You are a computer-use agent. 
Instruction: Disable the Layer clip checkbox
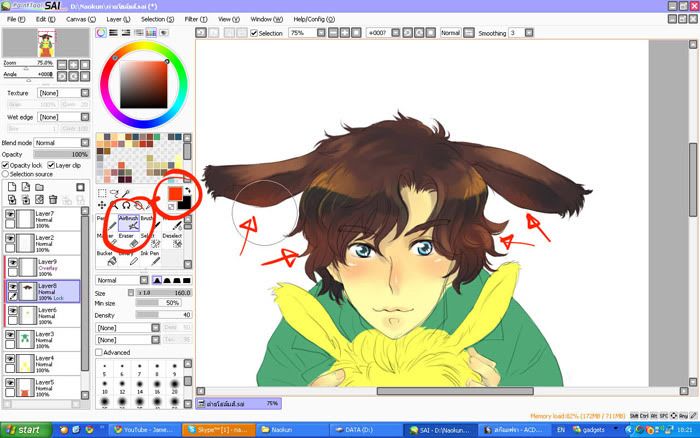pos(49,165)
